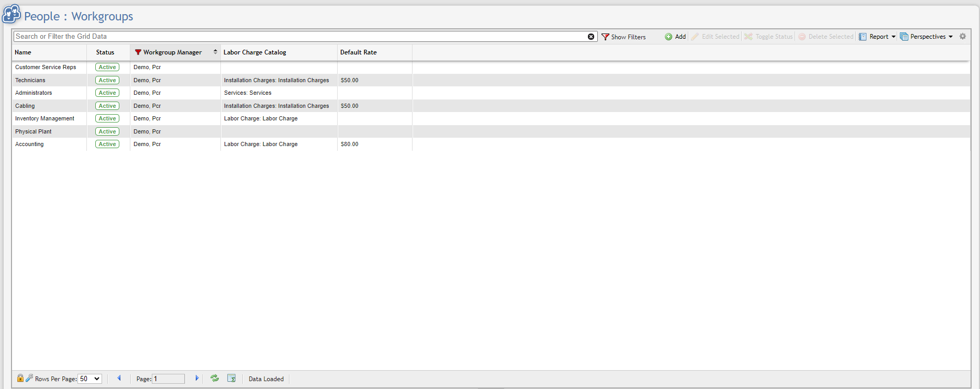980x389 pixels.
Task: Toggle sort on Workgroup Manager column
Action: (x=215, y=52)
